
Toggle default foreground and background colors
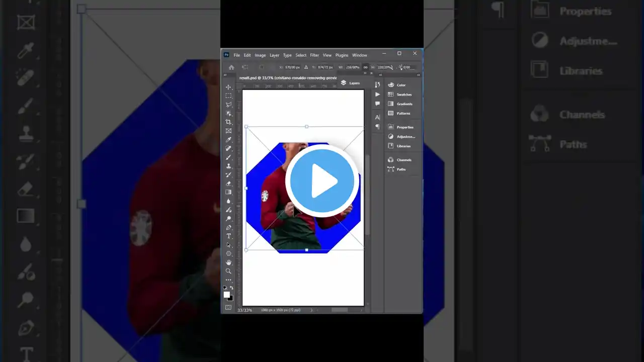click(225, 288)
